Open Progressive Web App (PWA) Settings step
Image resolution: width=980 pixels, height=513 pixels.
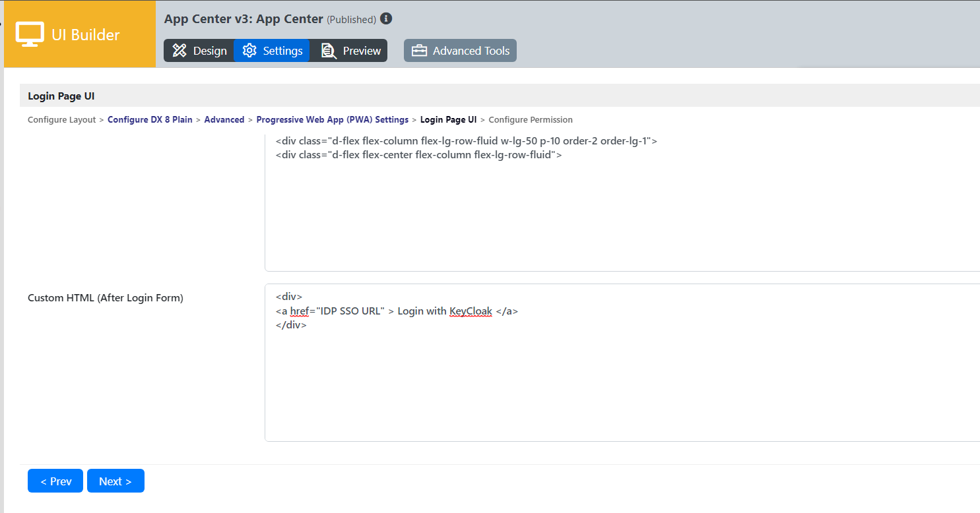point(332,120)
